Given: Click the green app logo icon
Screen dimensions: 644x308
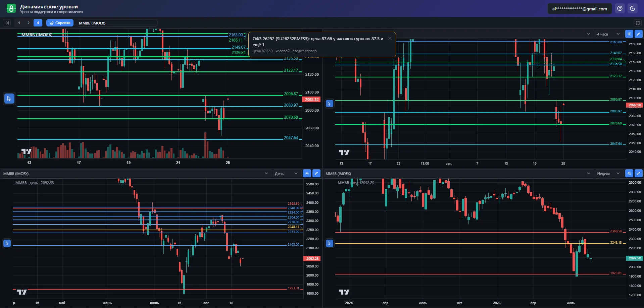Looking at the screenshot, I should coord(11,8).
